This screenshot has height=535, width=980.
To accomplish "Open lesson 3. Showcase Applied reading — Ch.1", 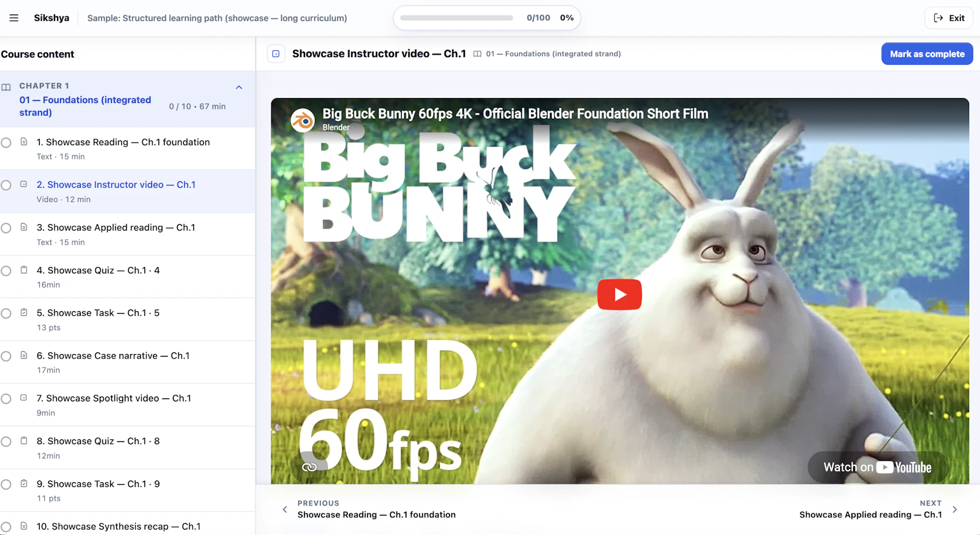I will click(x=127, y=234).
